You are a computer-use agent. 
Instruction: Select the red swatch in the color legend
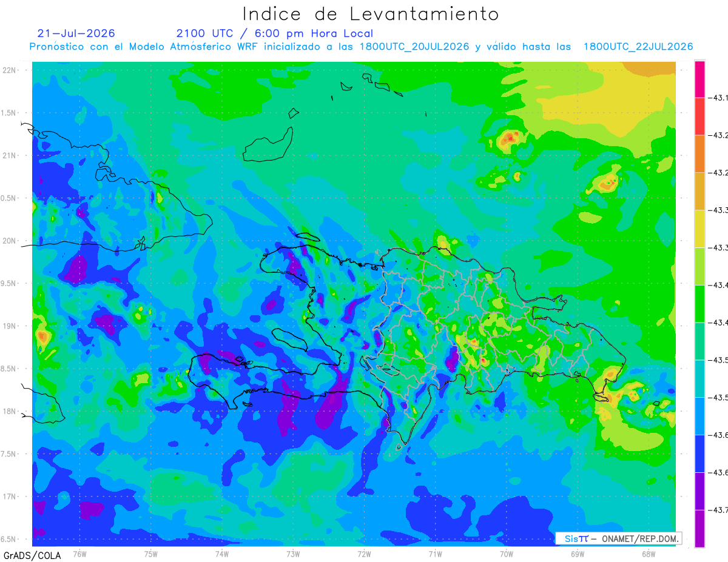(x=699, y=116)
